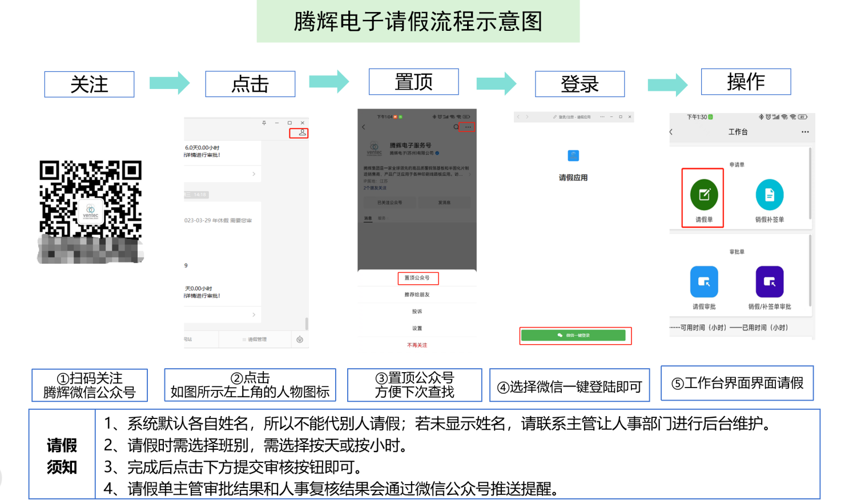Viewport: 849px width, 504px height.
Task: Open the purple 销假/补签单审批 icon
Action: [x=770, y=282]
